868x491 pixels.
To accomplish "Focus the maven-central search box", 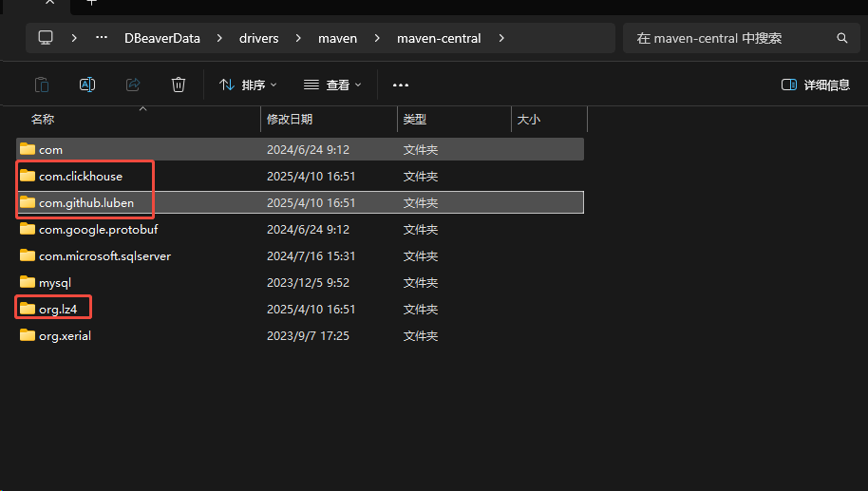I will [742, 38].
